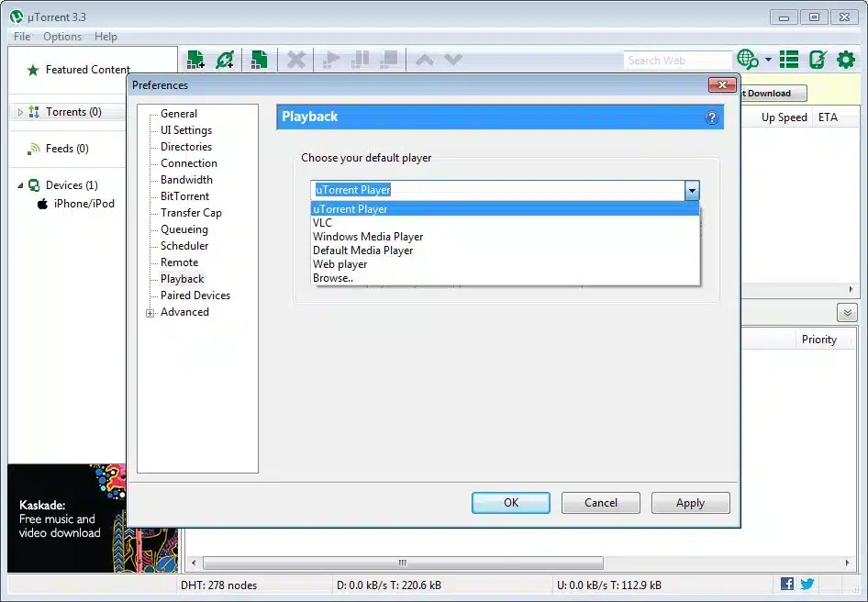The image size is (868, 602).
Task: Choose Default Media Player option
Action: 505,251
